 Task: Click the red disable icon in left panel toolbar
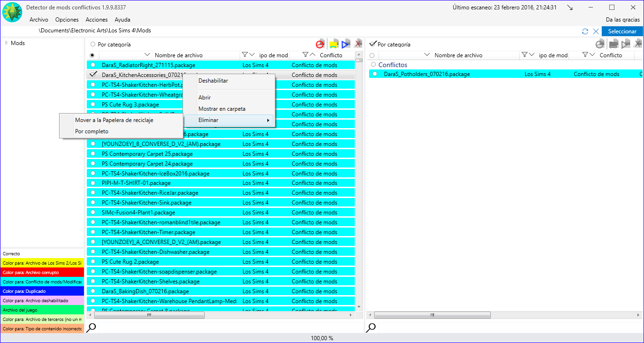coord(320,44)
